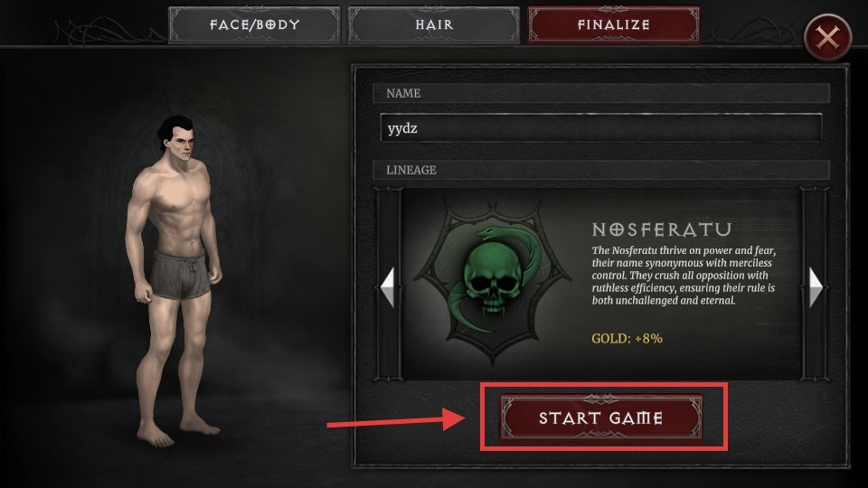This screenshot has width=868, height=488.
Task: Show the previous lineage with left arrow
Action: (x=388, y=286)
